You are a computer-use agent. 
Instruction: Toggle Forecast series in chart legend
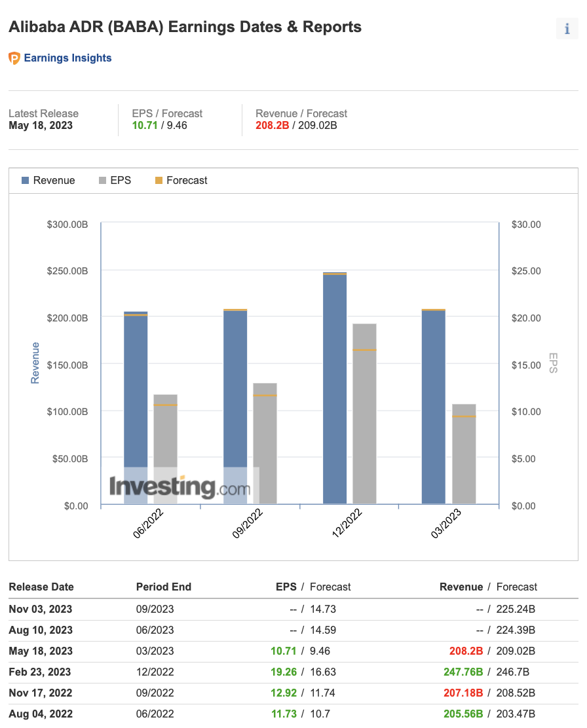tap(181, 180)
